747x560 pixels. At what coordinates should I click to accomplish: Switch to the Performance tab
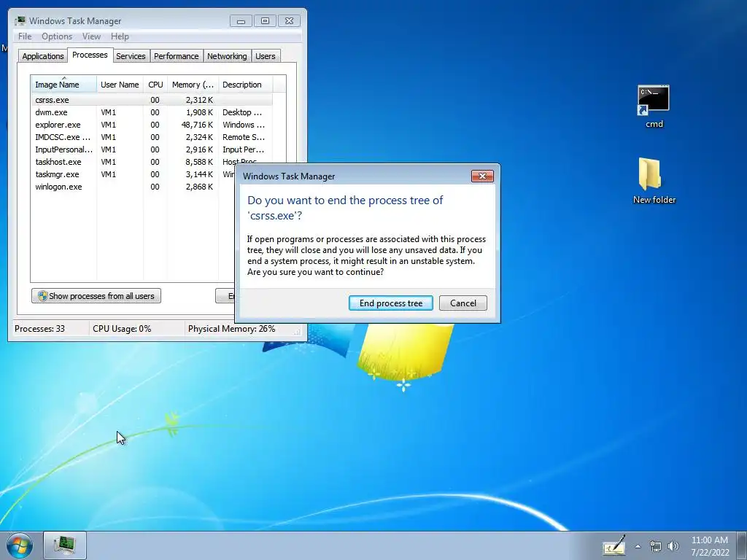click(x=177, y=56)
